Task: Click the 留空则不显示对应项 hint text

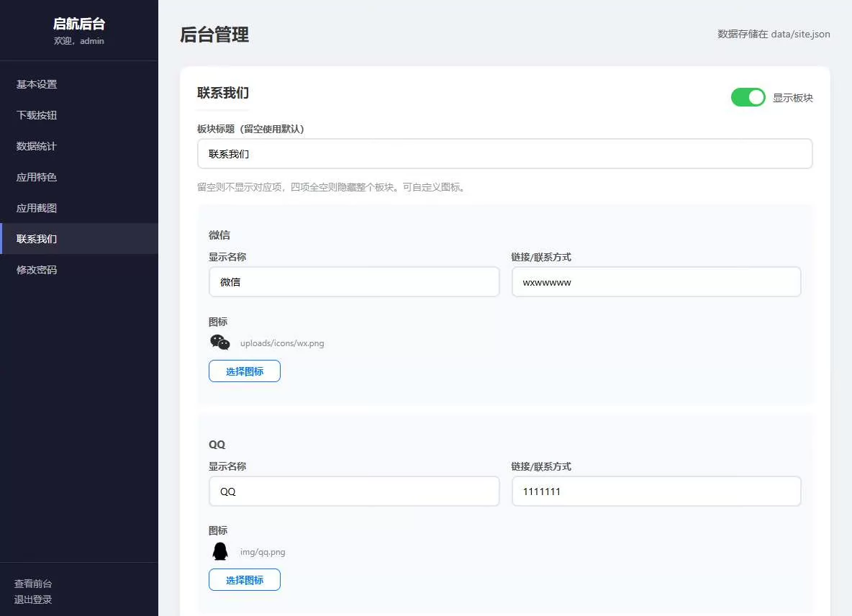Action: tap(331, 187)
